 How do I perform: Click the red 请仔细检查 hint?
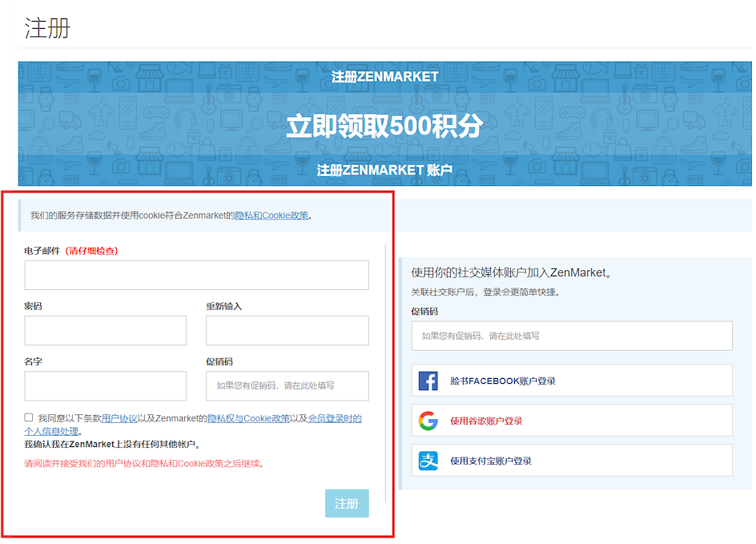(x=91, y=251)
